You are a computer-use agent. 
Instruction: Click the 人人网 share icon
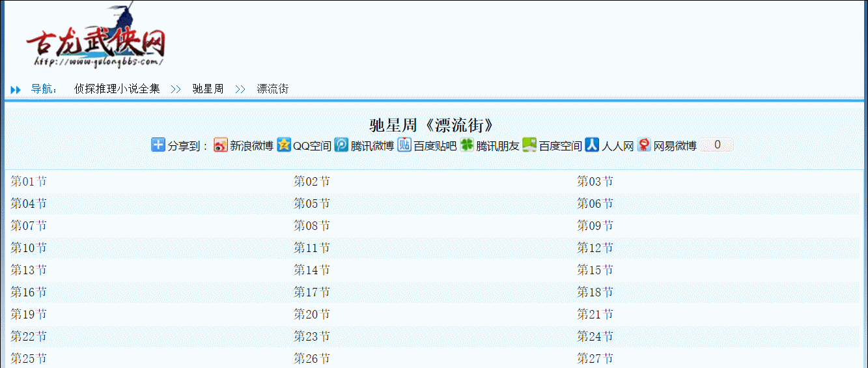[592, 145]
